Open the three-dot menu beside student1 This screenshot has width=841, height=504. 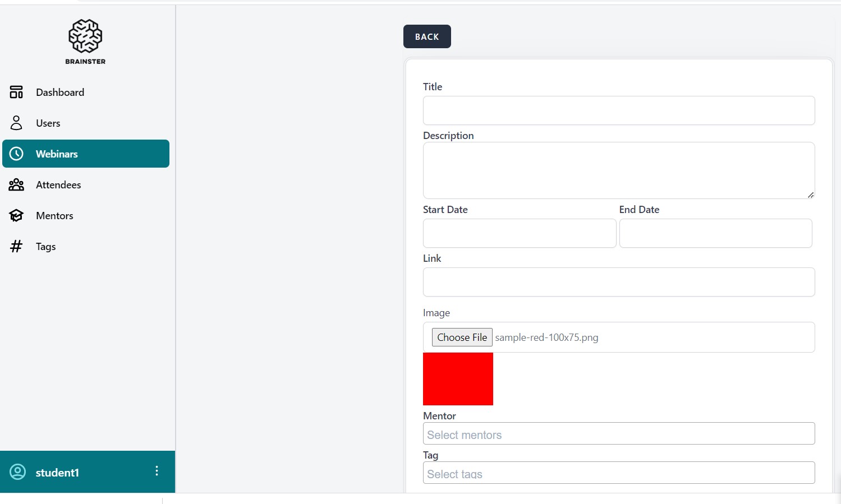[157, 471]
